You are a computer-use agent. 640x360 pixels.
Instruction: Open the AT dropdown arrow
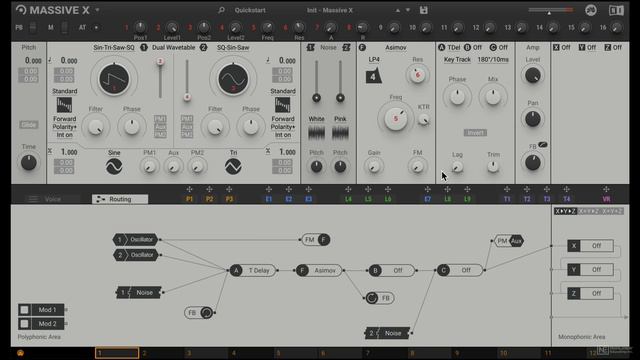96,27
